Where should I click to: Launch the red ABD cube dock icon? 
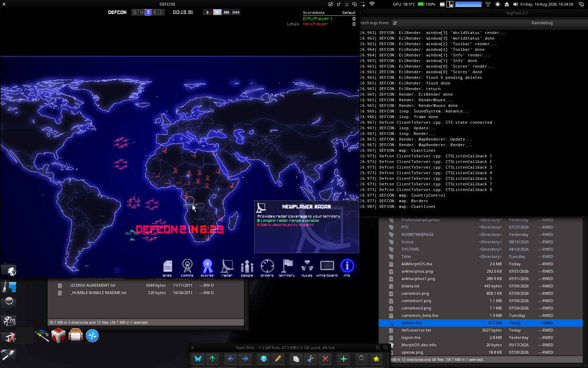tap(58, 336)
